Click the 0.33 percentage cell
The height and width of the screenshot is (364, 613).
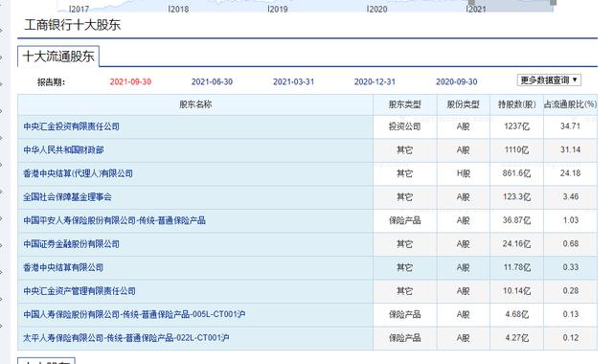tap(571, 267)
